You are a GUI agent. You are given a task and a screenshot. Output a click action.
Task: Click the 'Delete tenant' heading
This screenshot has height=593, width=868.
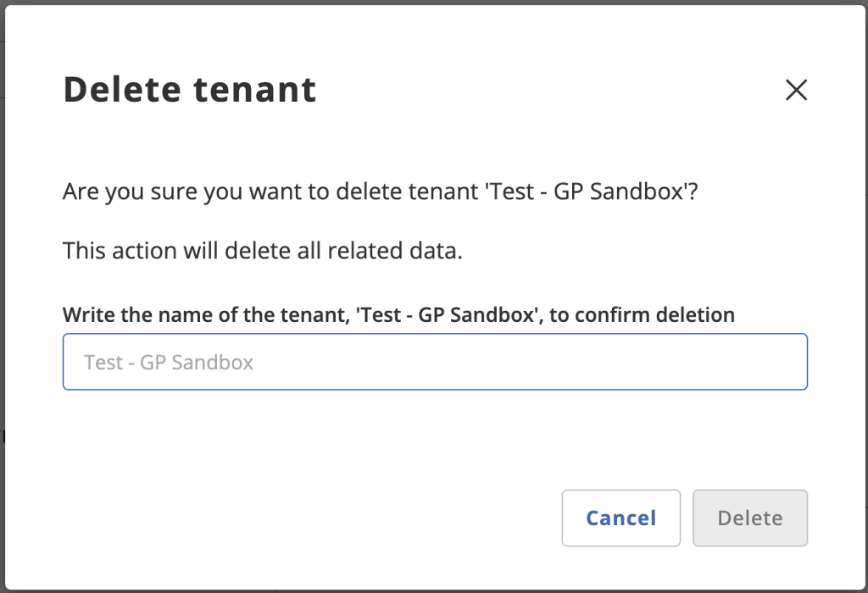pyautogui.click(x=190, y=90)
